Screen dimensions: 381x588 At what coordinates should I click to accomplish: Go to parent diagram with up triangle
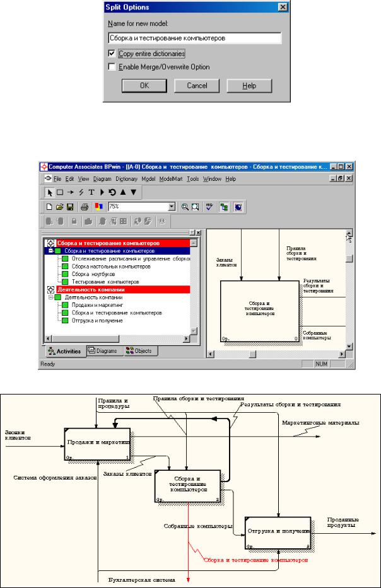tap(123, 192)
